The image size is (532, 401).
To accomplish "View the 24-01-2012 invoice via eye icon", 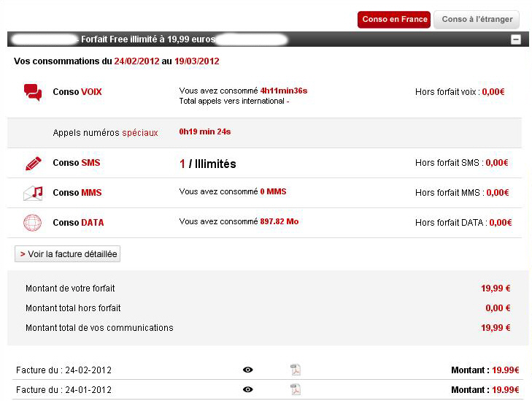I will point(247,389).
